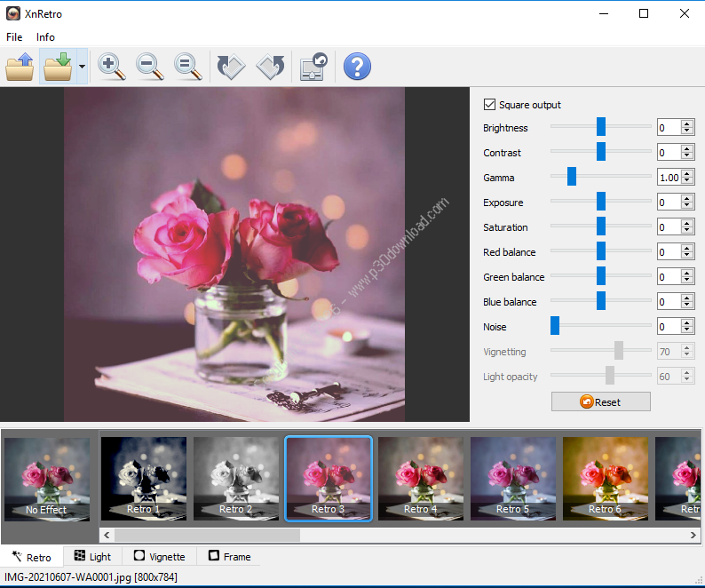Open the Info menu
Image resolution: width=705 pixels, height=588 pixels.
pos(45,37)
